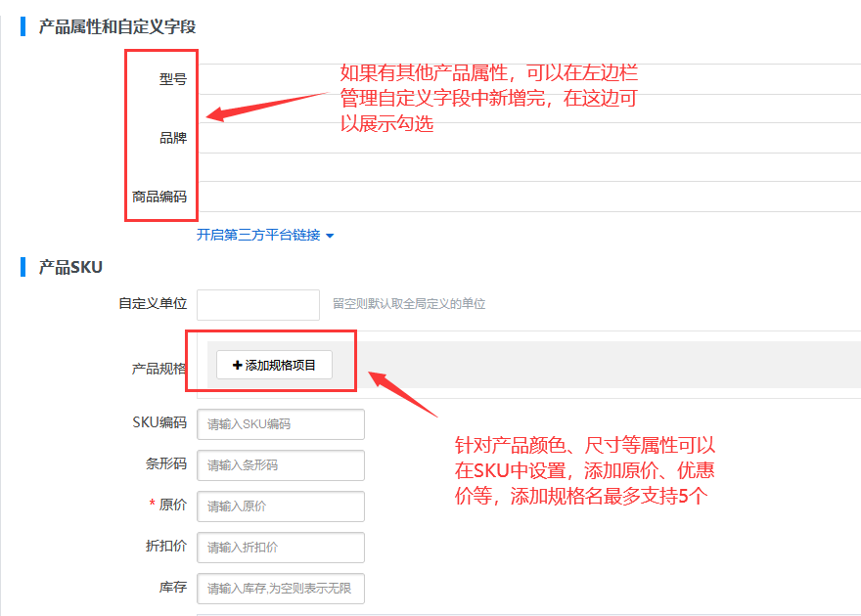The image size is (861, 616).
Task: Click the 自定义单位 field label
Action: (x=153, y=304)
